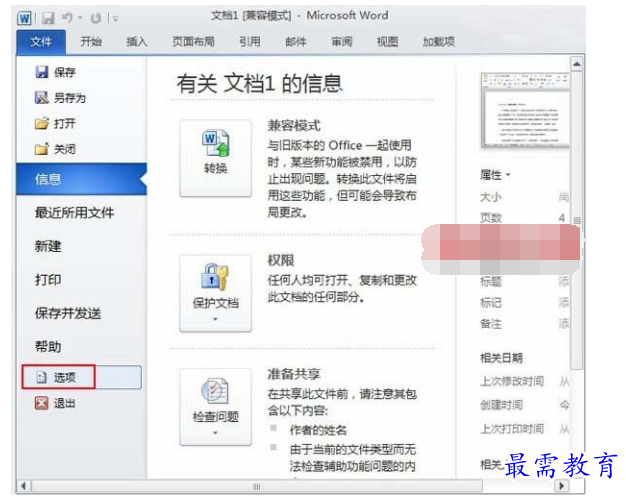Click the 上次打印时间 label
Viewport: 626px width, 497px height.
[x=512, y=429]
